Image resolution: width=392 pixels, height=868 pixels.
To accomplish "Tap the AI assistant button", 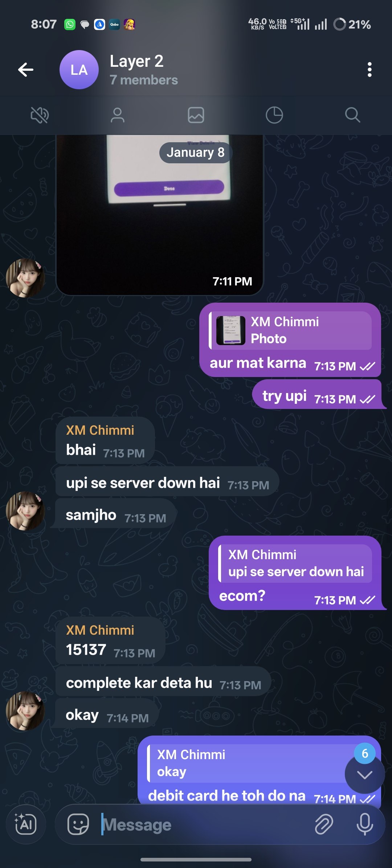I will pos(26,824).
